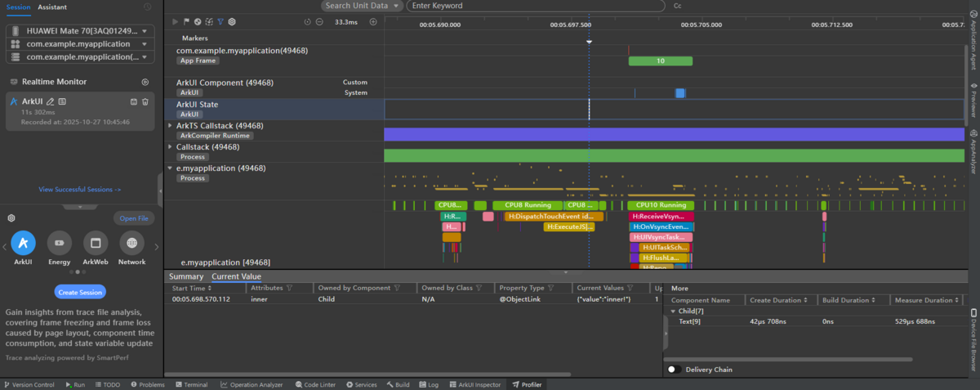Open View Successful Sessions link
Screen dimensions: 980x390
click(80, 190)
